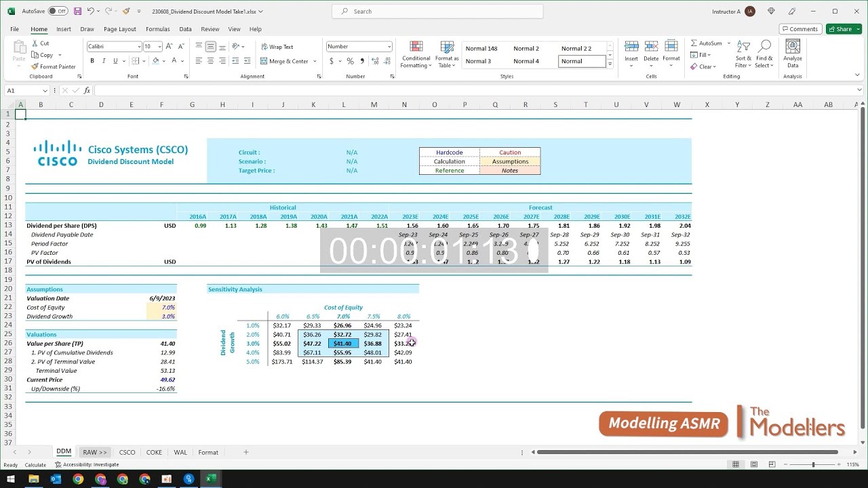Open the Data ribbon tab
This screenshot has width=868, height=488.
point(185,29)
